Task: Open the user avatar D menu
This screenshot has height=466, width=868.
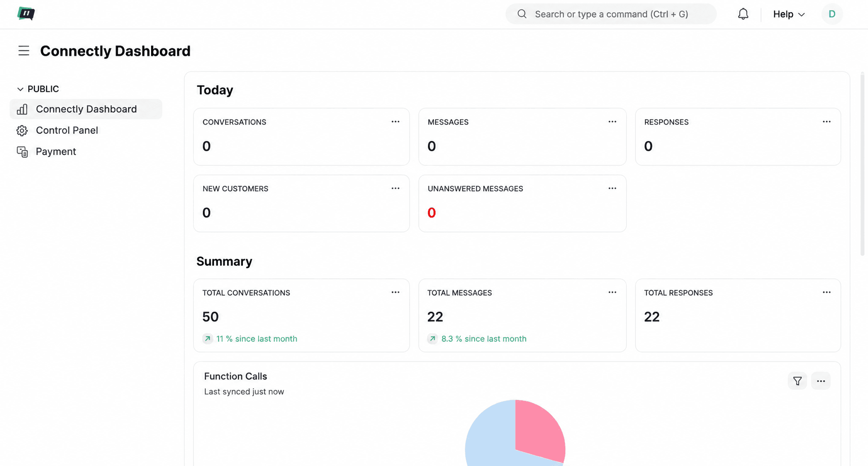Action: [832, 14]
